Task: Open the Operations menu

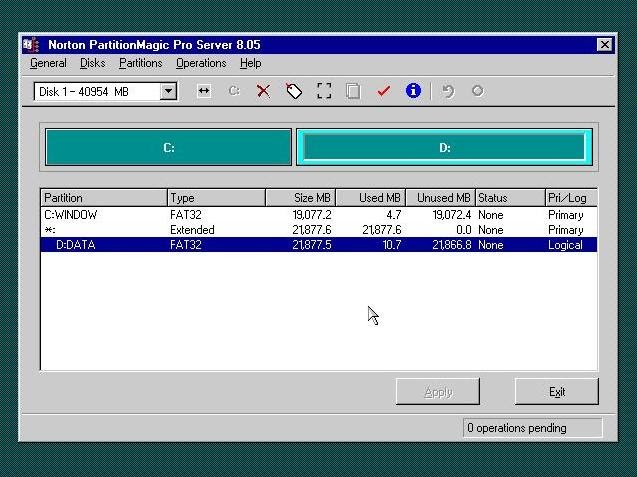Action: point(201,63)
